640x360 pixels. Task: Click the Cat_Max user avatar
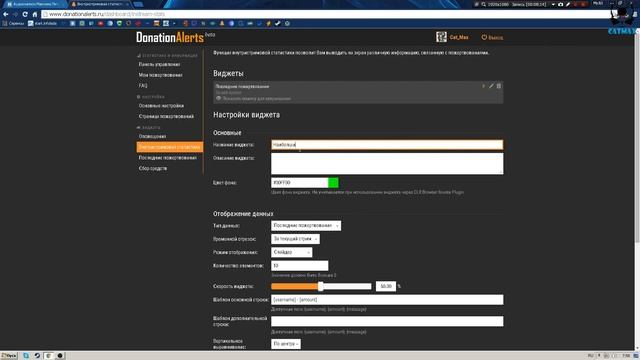click(x=441, y=37)
